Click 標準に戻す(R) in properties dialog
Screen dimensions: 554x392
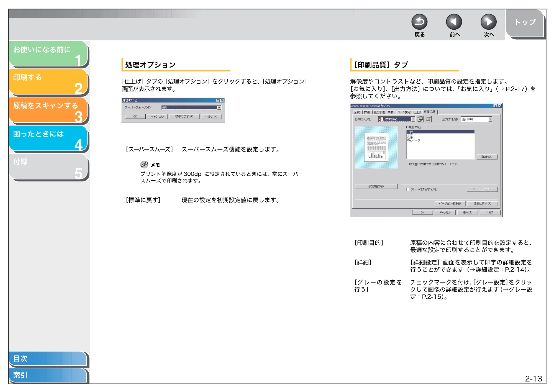tap(482, 204)
